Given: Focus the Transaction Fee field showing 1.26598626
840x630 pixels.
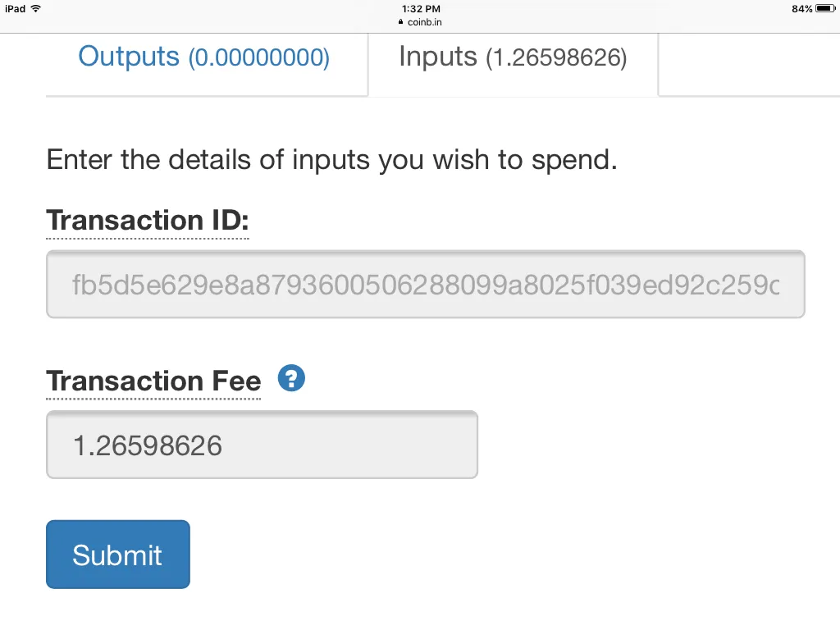Looking at the screenshot, I should pyautogui.click(x=262, y=445).
